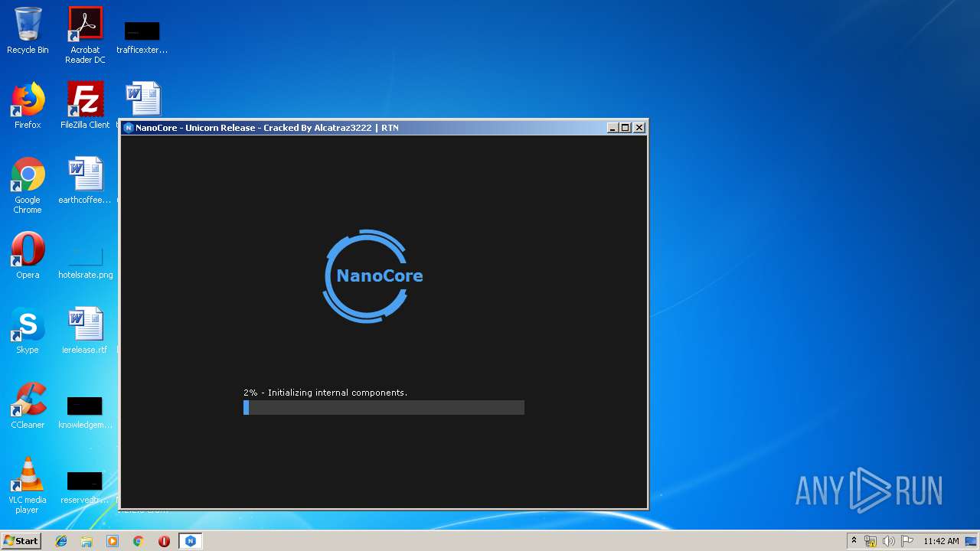Viewport: 980px width, 551px height.
Task: Click NanoCore logo in splash window
Action: pyautogui.click(x=371, y=275)
